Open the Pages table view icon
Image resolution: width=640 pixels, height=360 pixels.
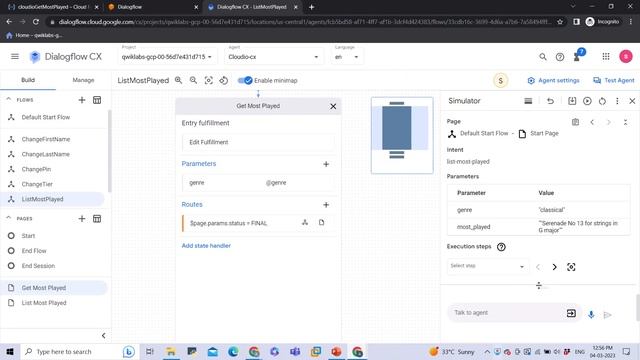[x=97, y=219]
